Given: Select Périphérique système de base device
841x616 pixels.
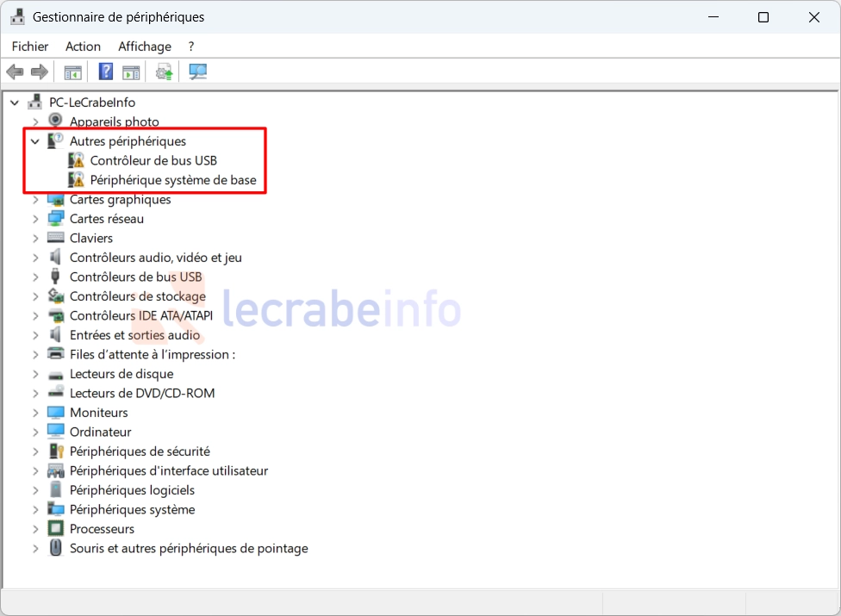Looking at the screenshot, I should (172, 180).
